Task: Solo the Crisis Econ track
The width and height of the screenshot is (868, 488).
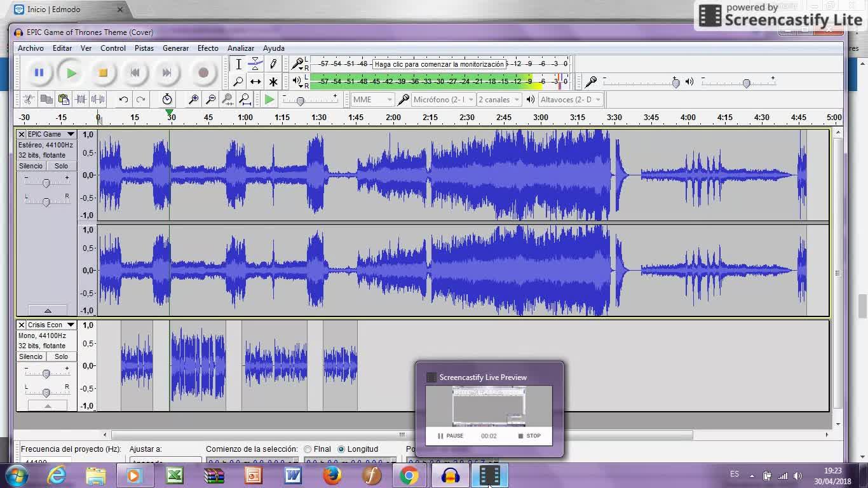Action: [x=61, y=356]
